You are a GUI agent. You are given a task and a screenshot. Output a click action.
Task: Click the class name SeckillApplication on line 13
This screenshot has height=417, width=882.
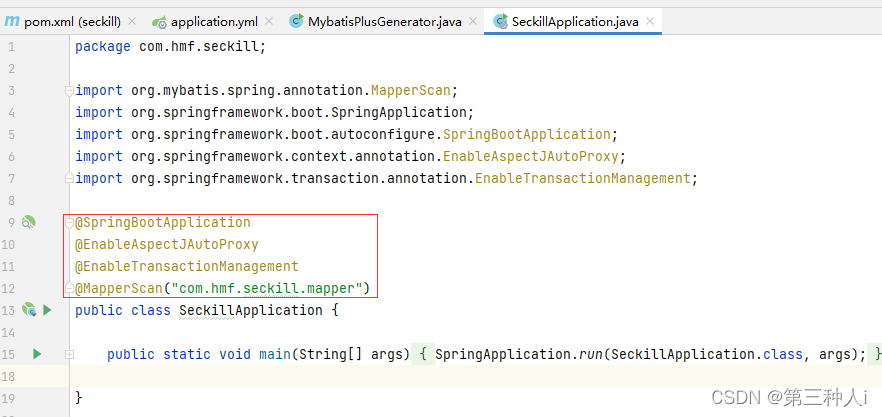251,311
